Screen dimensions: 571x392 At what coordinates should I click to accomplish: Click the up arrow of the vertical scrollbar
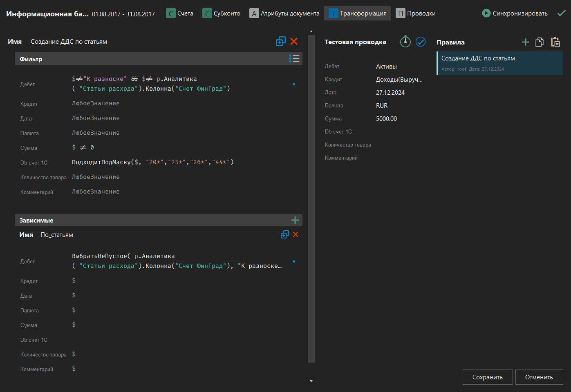311,31
